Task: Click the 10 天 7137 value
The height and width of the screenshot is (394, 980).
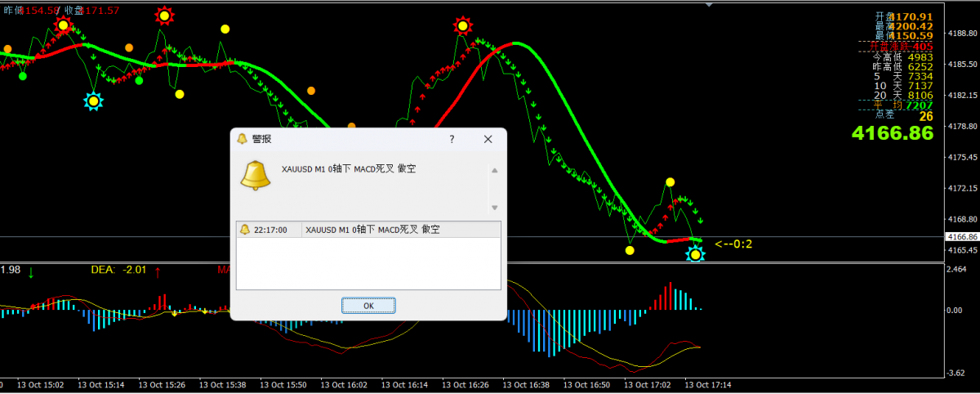Action: point(920,86)
